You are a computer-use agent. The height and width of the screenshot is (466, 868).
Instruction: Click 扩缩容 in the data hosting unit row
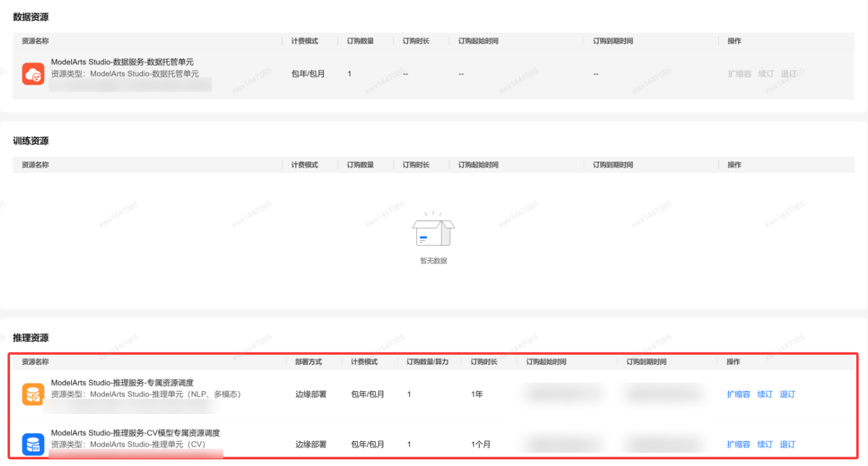[739, 74]
